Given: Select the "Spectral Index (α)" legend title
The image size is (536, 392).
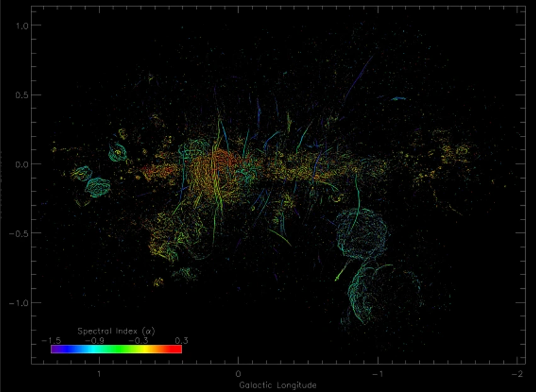Looking at the screenshot, I should tap(117, 331).
